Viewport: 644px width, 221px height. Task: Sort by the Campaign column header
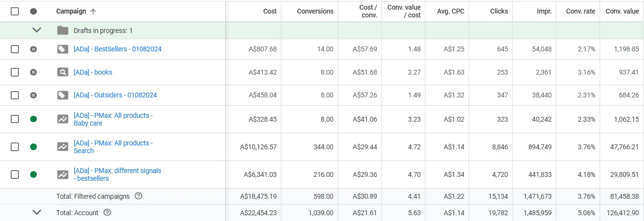click(71, 11)
